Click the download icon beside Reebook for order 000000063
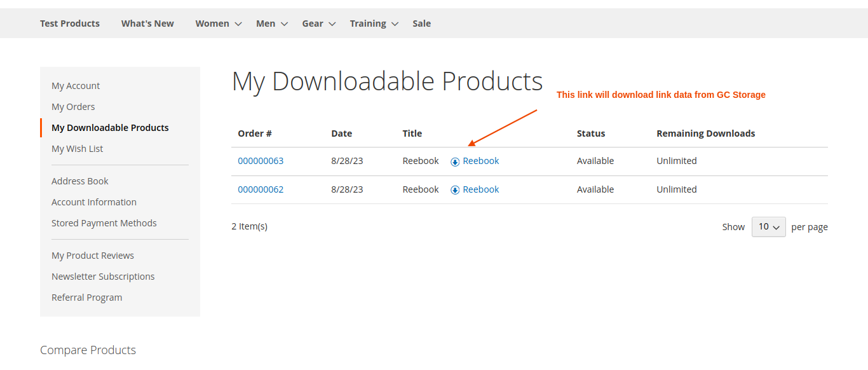Screen dimensions: 868x370 point(454,161)
